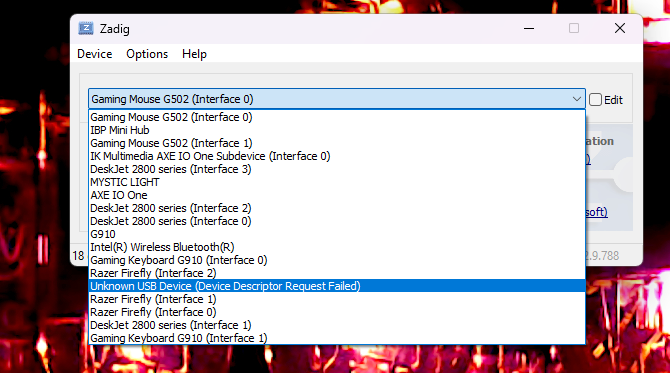Choose DeskJet 2800 series (Interface 0)
This screenshot has width=670, height=373.
click(337, 221)
